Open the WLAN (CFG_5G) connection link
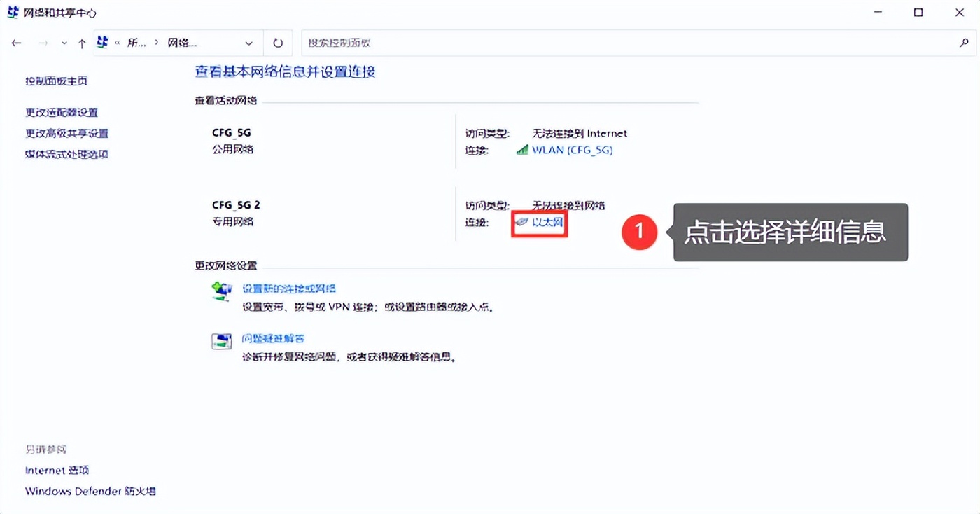 [572, 150]
